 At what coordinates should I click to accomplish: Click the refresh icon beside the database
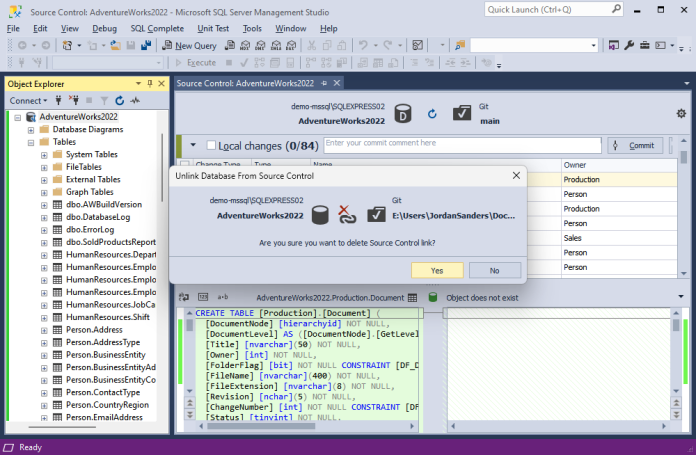432,114
